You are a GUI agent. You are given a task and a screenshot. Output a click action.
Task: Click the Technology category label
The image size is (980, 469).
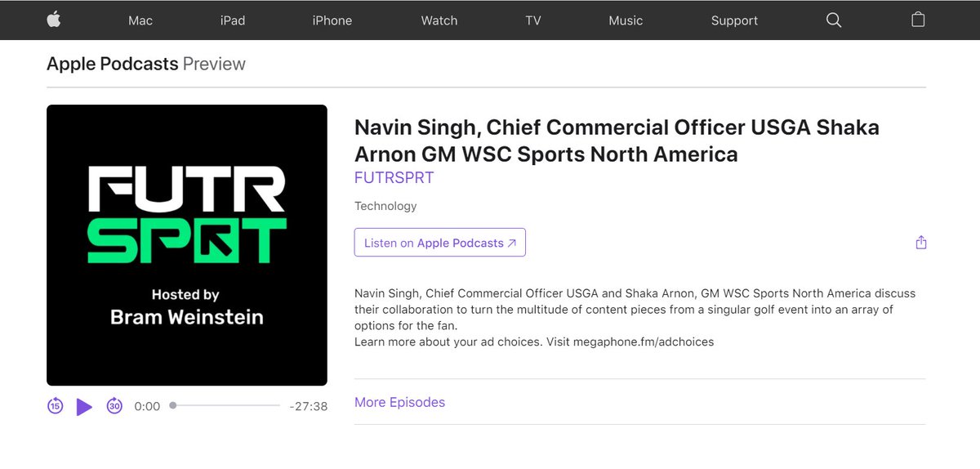pos(385,206)
